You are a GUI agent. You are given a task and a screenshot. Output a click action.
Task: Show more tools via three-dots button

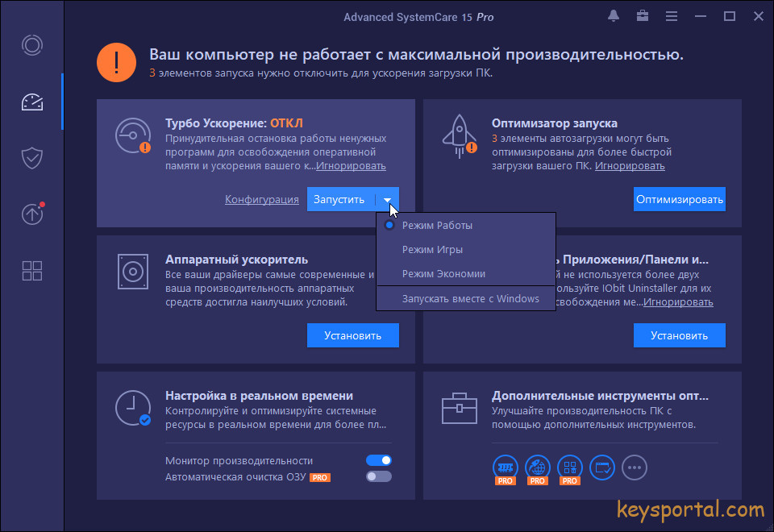[635, 467]
